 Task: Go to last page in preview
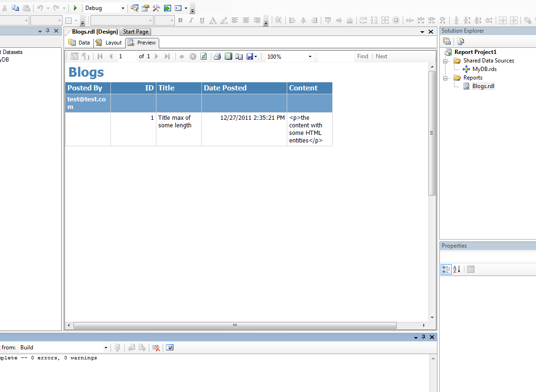pyautogui.click(x=167, y=56)
